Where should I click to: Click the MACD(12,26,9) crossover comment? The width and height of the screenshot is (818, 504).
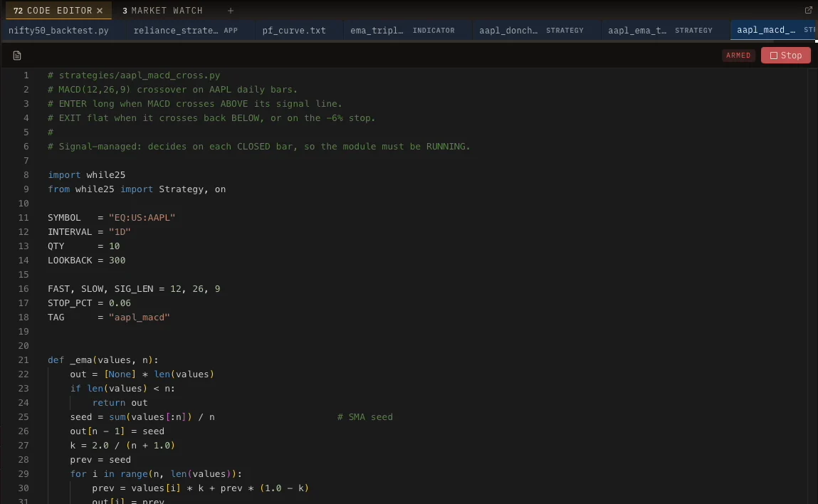pos(173,90)
